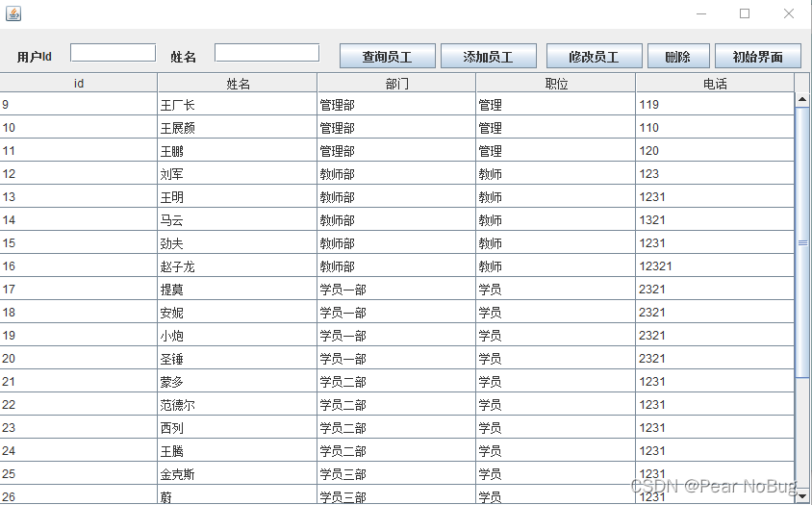Click the 查询员工 button
Viewport: 812px width, 505px height.
[x=388, y=56]
